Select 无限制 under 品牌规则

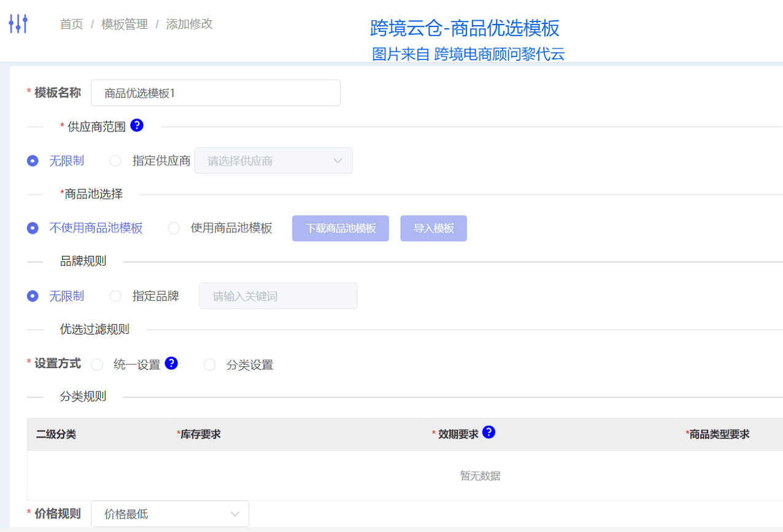(33, 296)
